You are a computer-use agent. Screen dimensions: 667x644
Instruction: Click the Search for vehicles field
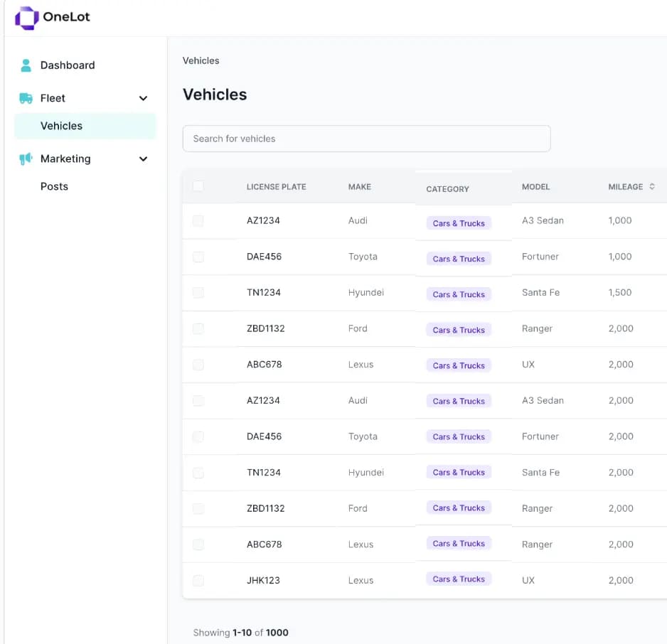(x=366, y=138)
